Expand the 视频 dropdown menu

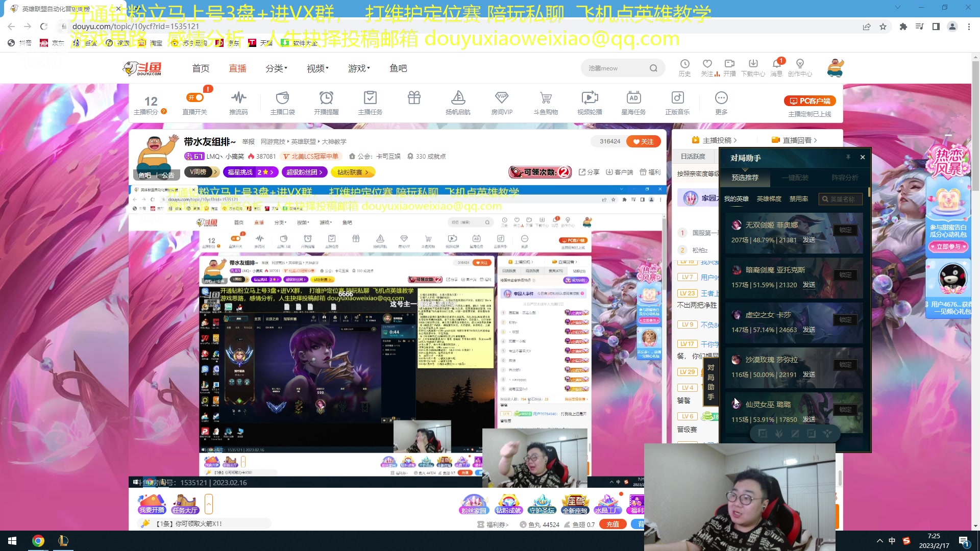click(x=317, y=68)
